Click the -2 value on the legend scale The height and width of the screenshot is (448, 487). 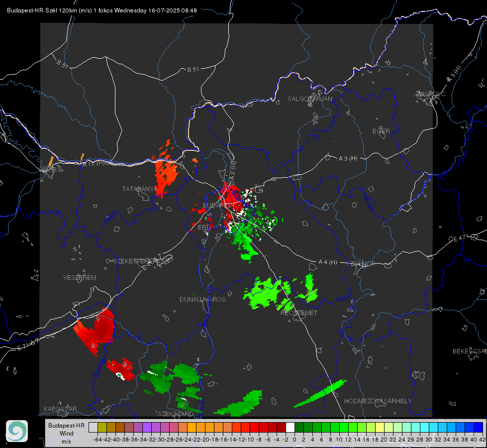pos(286,440)
